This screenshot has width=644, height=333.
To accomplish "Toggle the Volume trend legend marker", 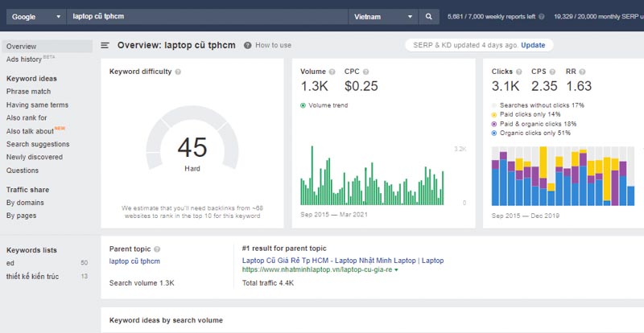I will coord(303,105).
